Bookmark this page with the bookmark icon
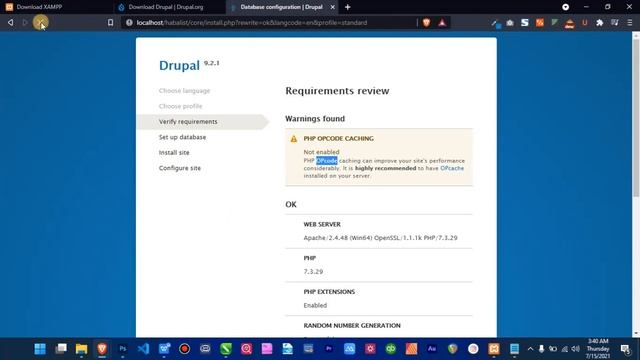The image size is (640, 360). (110, 23)
